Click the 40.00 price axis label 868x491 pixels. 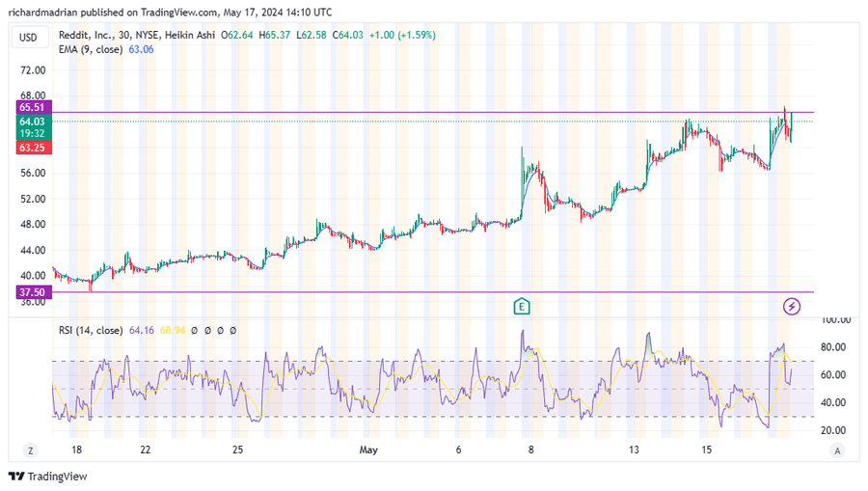coord(33,276)
